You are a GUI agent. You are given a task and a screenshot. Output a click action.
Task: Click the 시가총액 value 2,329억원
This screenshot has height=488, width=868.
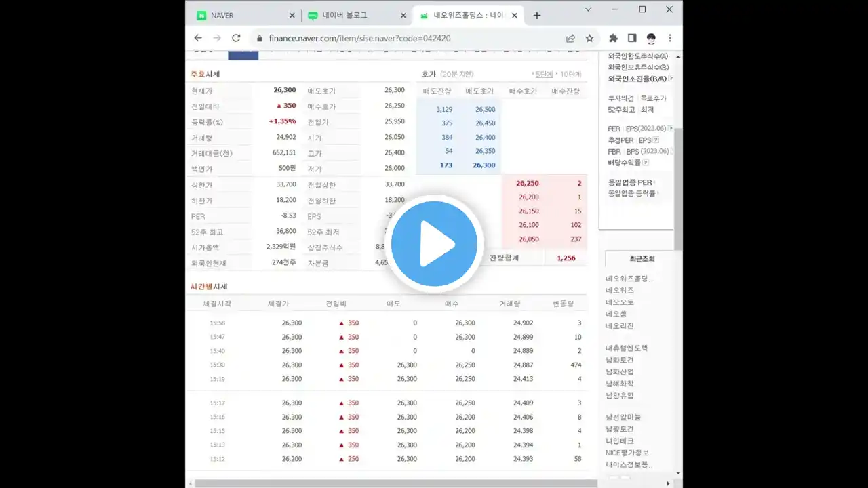click(x=281, y=247)
